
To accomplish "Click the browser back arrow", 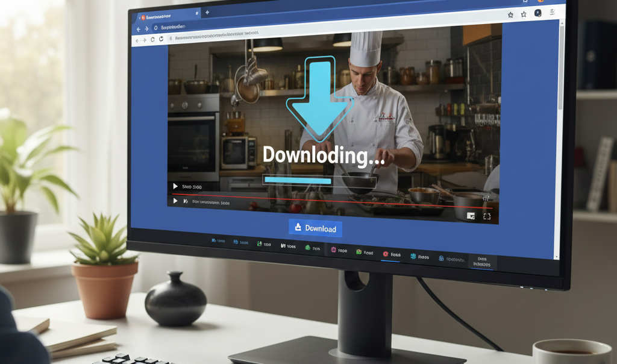I will pos(139,28).
